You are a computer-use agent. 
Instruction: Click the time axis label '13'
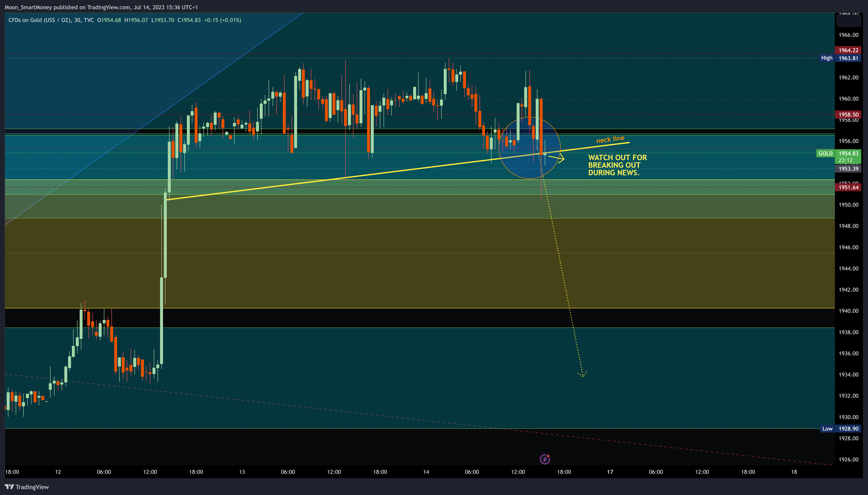(242, 472)
